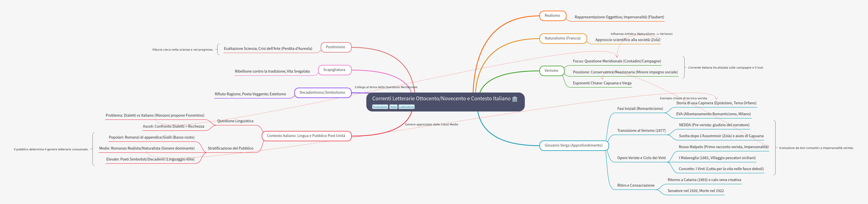Select the Giovanni Verga (Approfondimento) node
This screenshot has height=204, width=868.
(574, 145)
